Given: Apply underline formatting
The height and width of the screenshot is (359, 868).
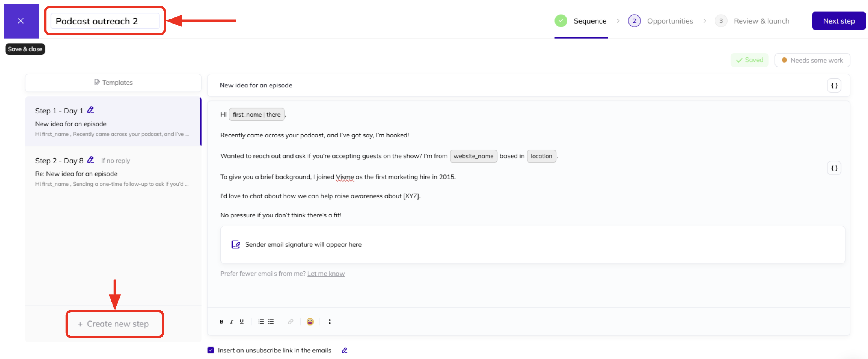Looking at the screenshot, I should click(x=242, y=322).
